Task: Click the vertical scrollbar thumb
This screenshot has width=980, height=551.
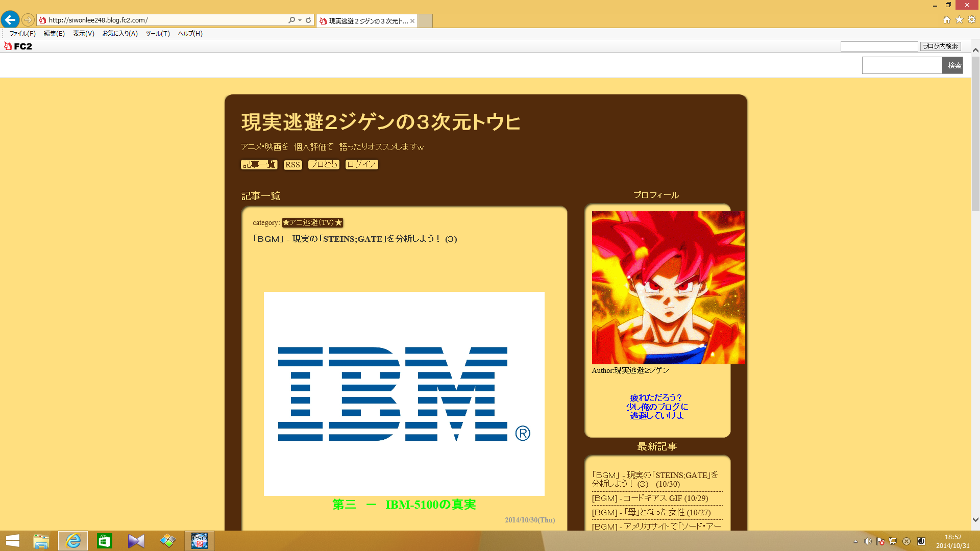Action: [975, 133]
